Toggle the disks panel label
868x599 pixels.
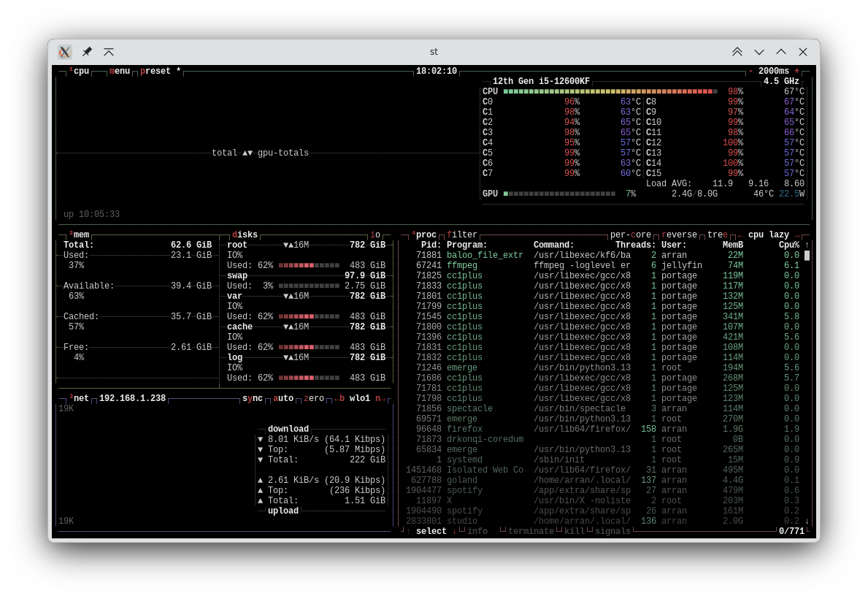[x=245, y=235]
